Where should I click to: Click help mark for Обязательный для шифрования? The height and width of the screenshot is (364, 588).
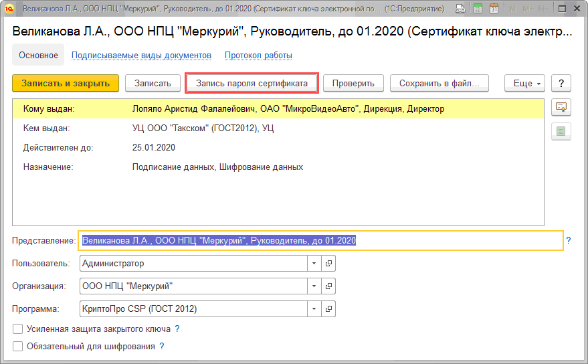click(162, 347)
